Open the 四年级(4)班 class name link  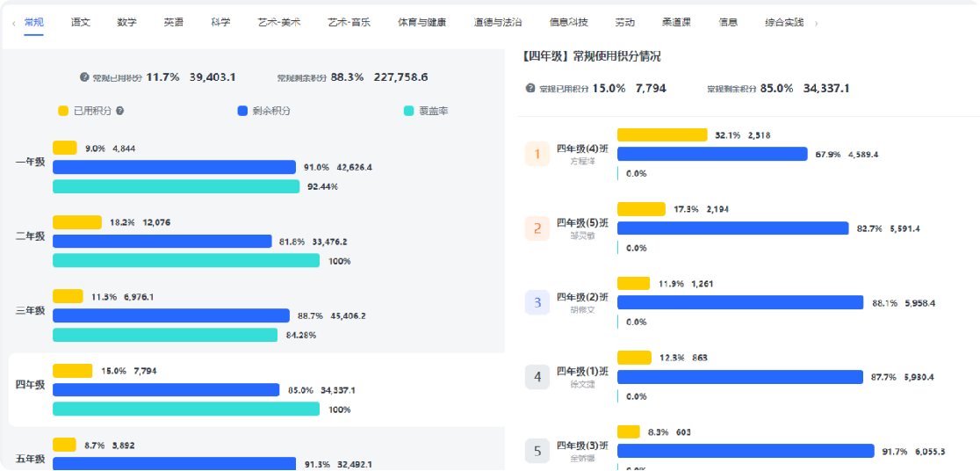point(582,149)
